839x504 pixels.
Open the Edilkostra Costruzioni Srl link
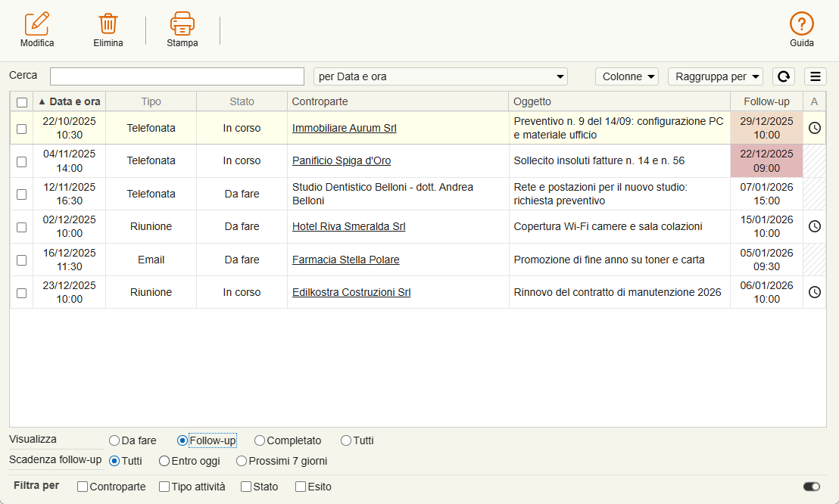[351, 292]
